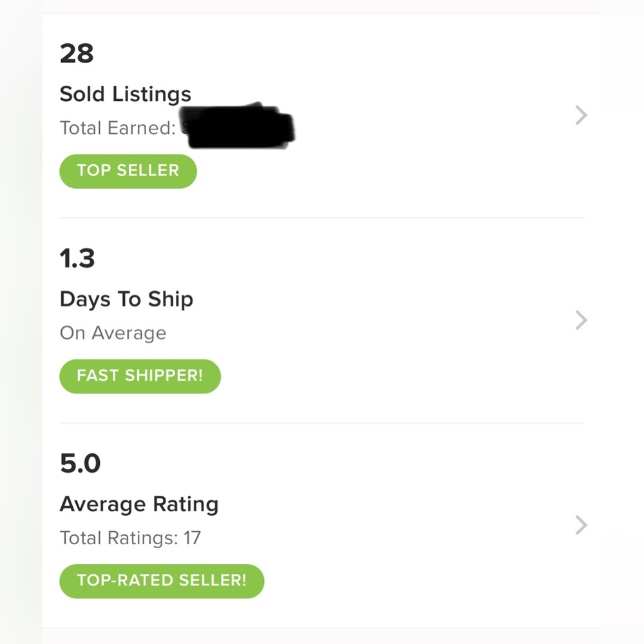
Task: Expand Days To Ship row chevron
Action: click(581, 320)
